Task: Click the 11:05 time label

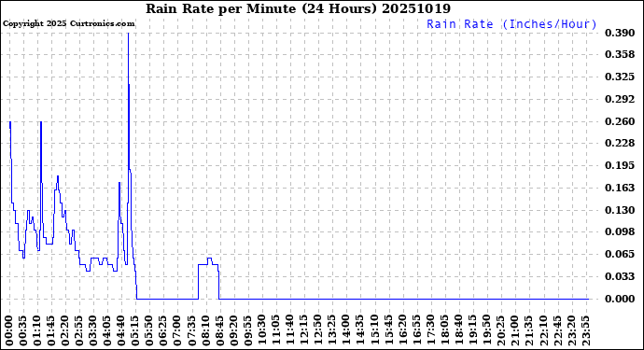Action: pos(276,331)
